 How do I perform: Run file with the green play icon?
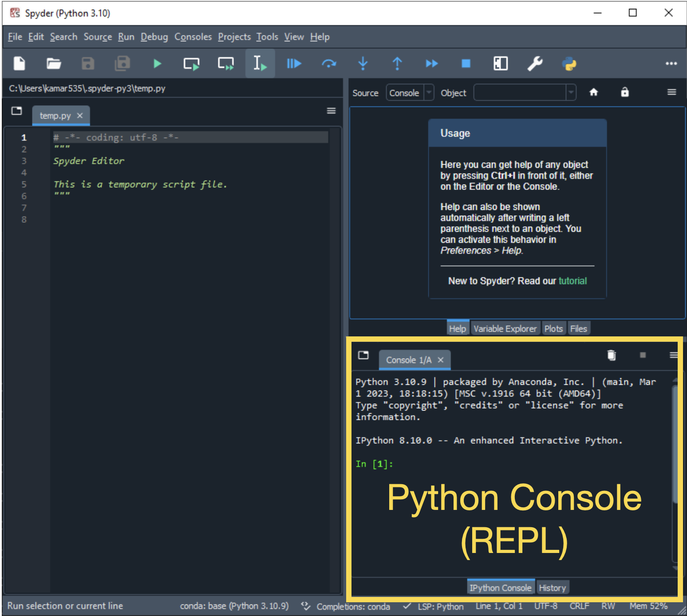tap(157, 63)
